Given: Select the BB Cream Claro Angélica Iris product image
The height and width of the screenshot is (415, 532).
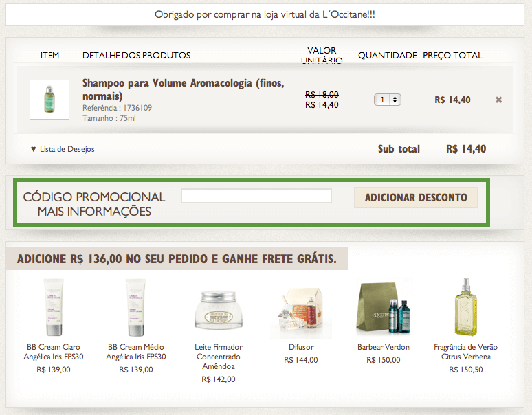Looking at the screenshot, I should coord(54,307).
